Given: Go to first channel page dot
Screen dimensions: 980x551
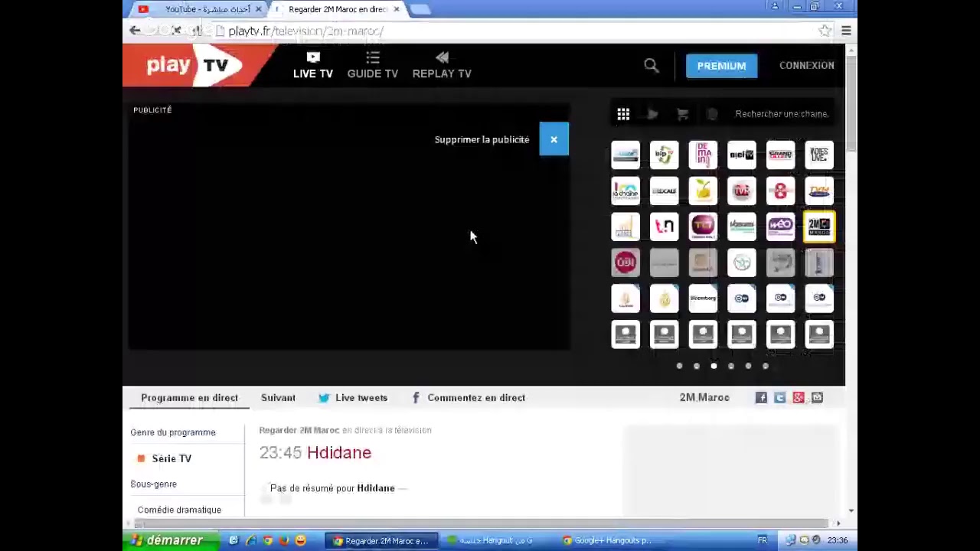Looking at the screenshot, I should click(679, 366).
